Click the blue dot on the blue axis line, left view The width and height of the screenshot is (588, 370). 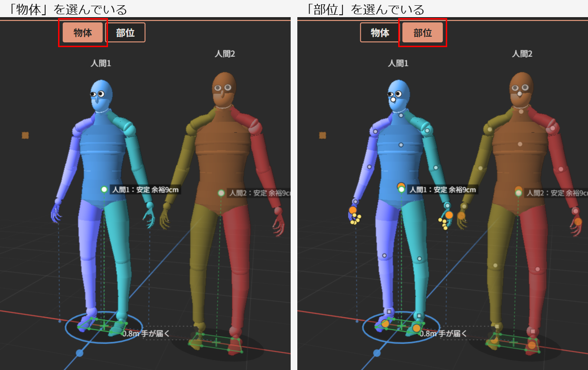click(x=79, y=353)
